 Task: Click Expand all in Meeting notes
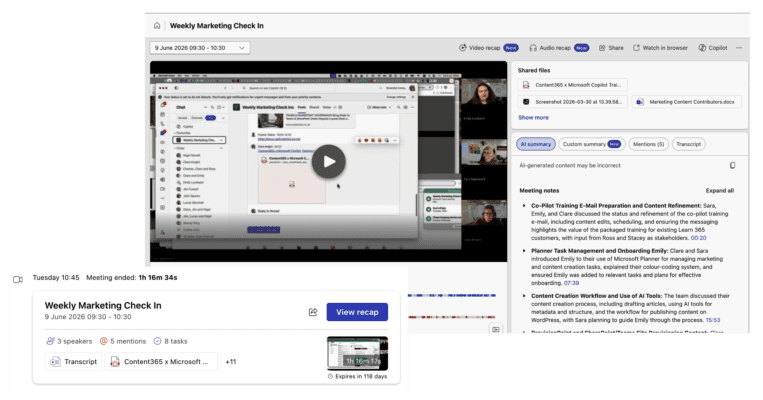click(x=720, y=191)
